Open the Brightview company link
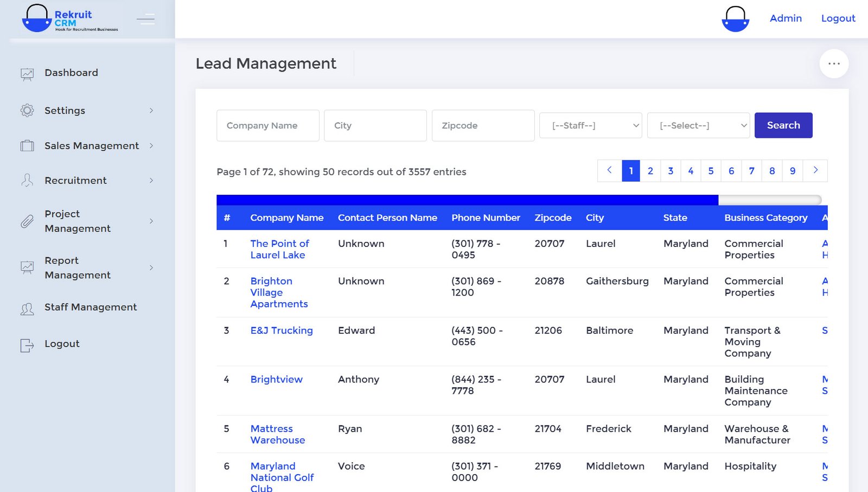 point(276,379)
